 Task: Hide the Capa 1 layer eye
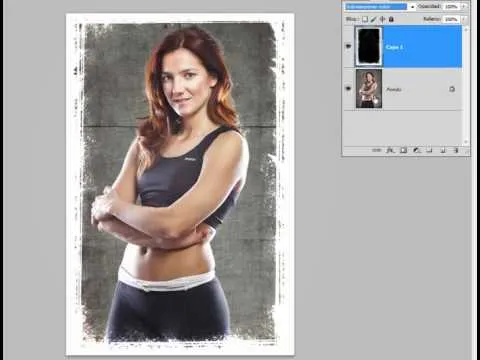coord(349,46)
